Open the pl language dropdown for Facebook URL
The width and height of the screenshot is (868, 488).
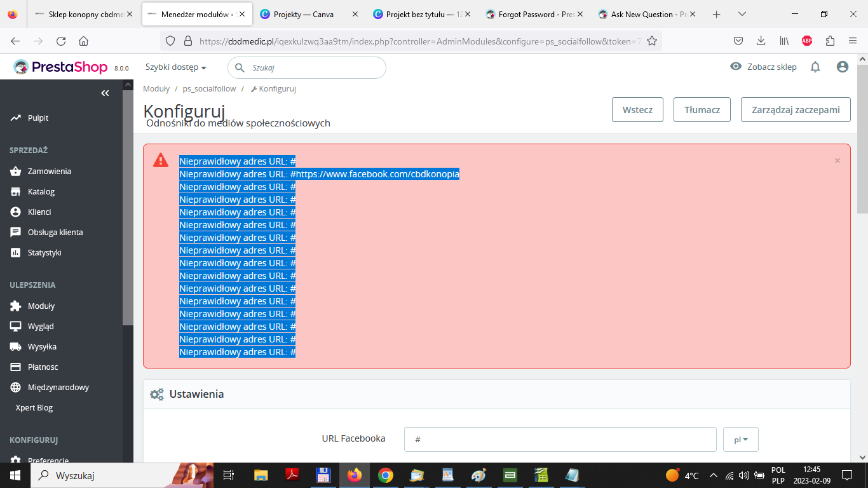point(741,439)
